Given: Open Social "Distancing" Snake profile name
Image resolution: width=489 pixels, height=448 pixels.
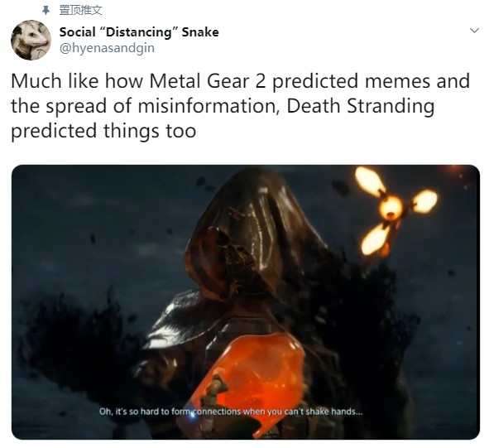Looking at the screenshot, I should tap(139, 31).
